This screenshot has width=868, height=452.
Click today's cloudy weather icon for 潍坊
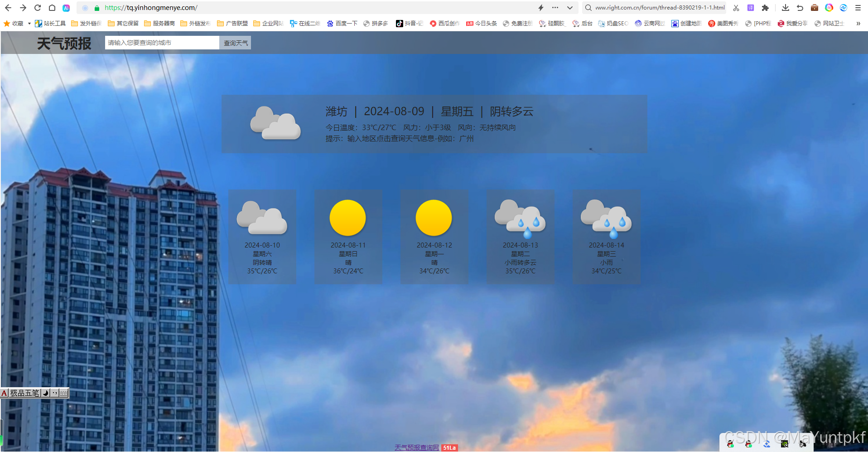point(275,123)
